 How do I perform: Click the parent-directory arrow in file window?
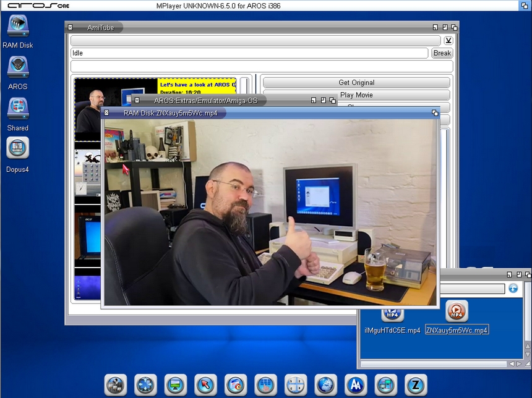point(513,289)
